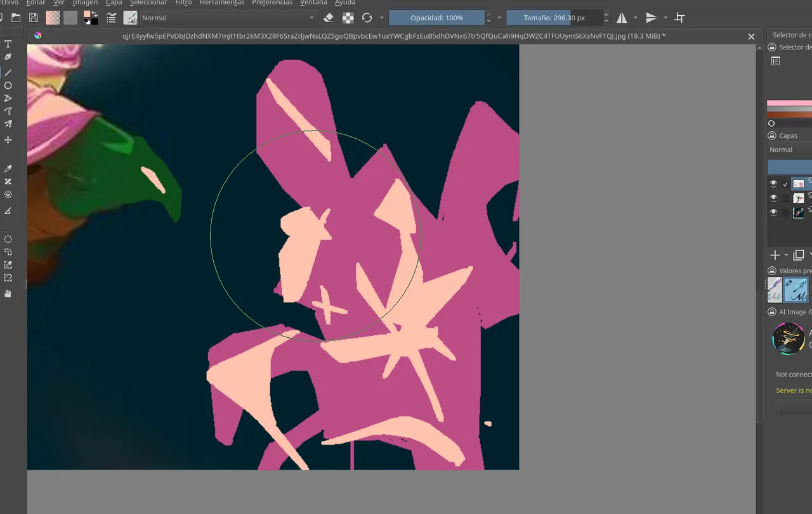The width and height of the screenshot is (812, 514).
Task: Open brush blending mode dropdown Normal
Action: (228, 18)
